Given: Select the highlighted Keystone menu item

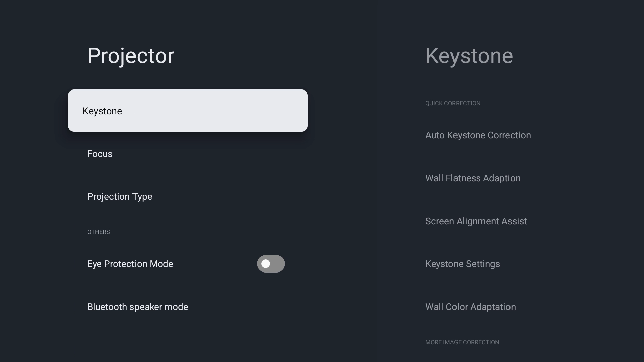Looking at the screenshot, I should coord(187,111).
